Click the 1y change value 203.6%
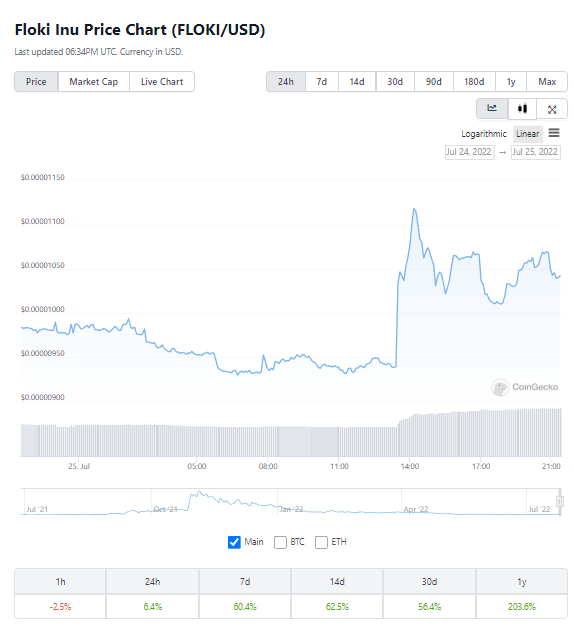 522,607
